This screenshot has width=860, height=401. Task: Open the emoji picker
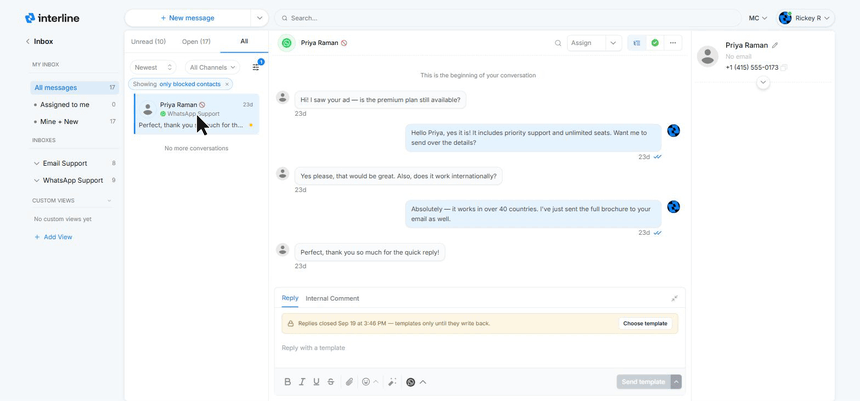(x=366, y=382)
